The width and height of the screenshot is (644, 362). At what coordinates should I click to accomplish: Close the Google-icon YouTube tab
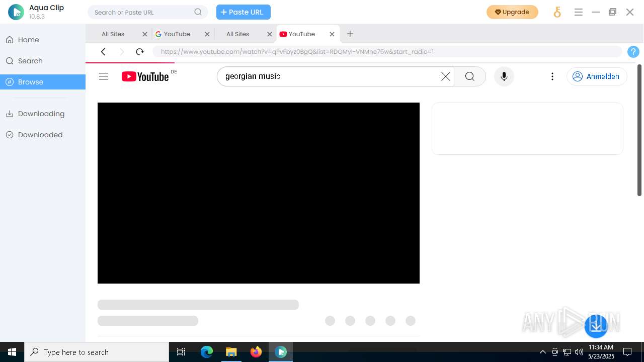coord(207,34)
